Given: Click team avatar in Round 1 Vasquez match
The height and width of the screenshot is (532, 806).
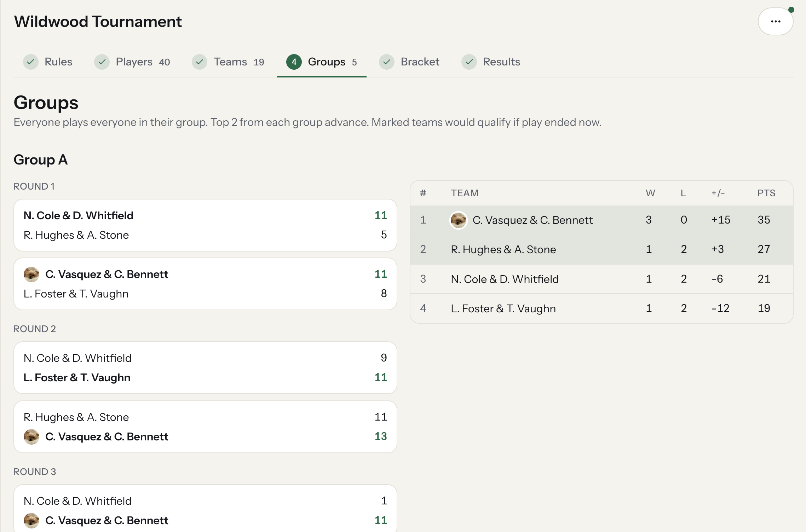Looking at the screenshot, I should [31, 274].
